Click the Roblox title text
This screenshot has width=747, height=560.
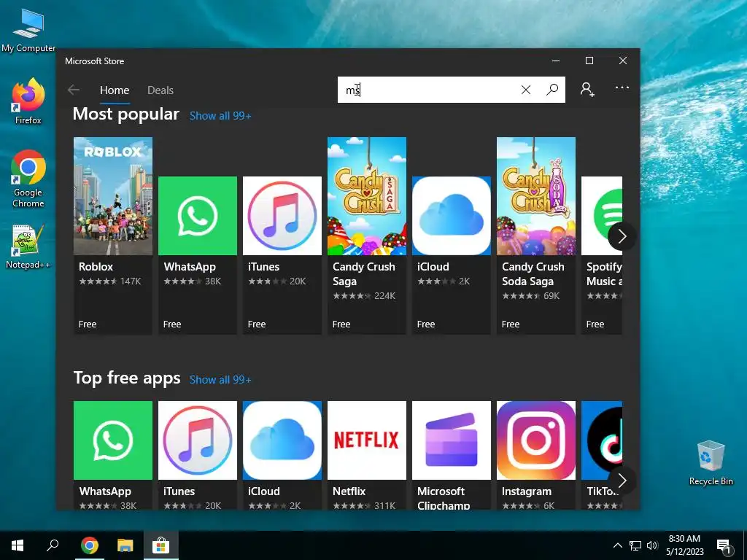click(x=96, y=267)
